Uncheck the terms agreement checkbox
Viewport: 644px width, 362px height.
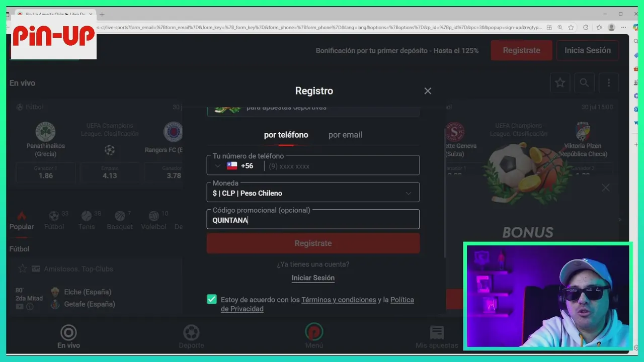click(212, 300)
